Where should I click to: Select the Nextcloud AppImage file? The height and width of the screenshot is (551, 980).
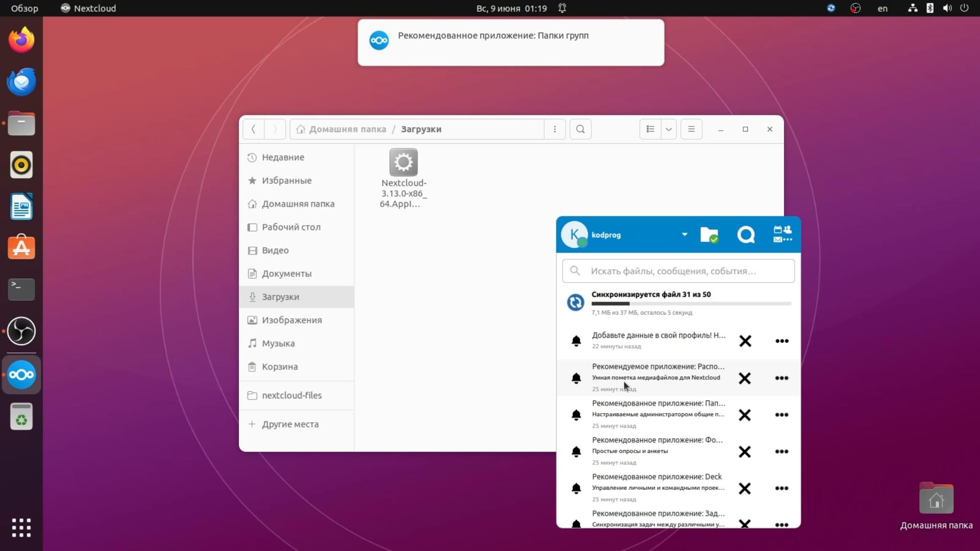(x=403, y=178)
